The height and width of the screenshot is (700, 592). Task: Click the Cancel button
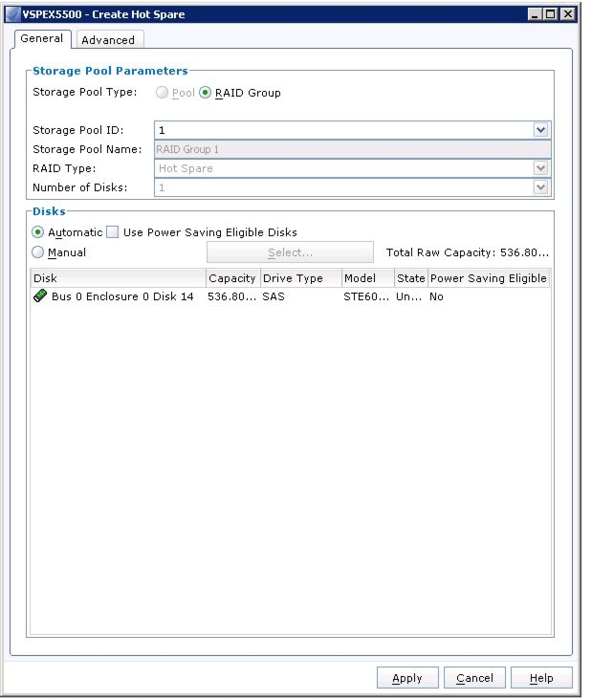point(474,678)
